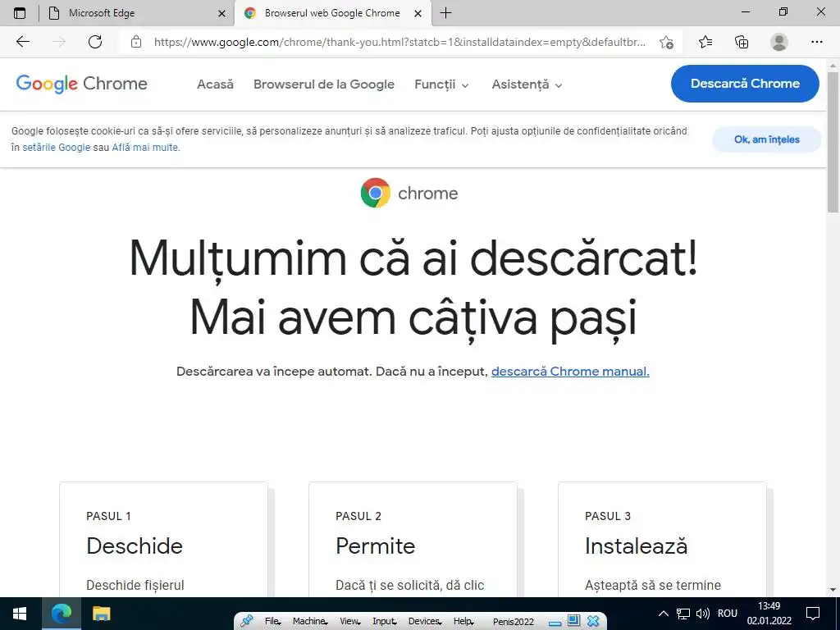Close the Browserul web Google Chrome tab
This screenshot has width=840, height=630.
point(419,14)
